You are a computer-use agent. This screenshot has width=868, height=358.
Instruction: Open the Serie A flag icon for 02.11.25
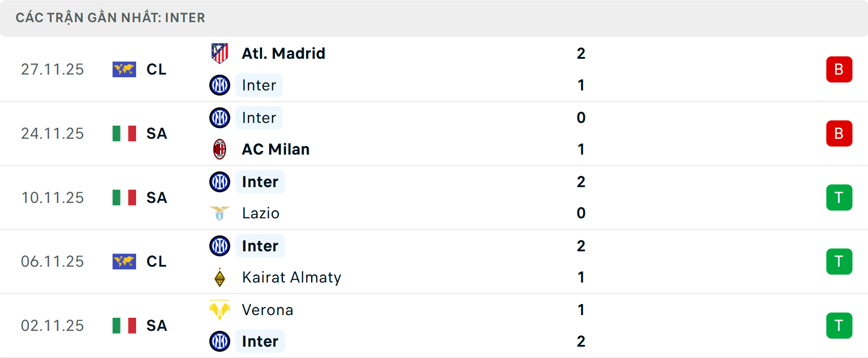124,325
